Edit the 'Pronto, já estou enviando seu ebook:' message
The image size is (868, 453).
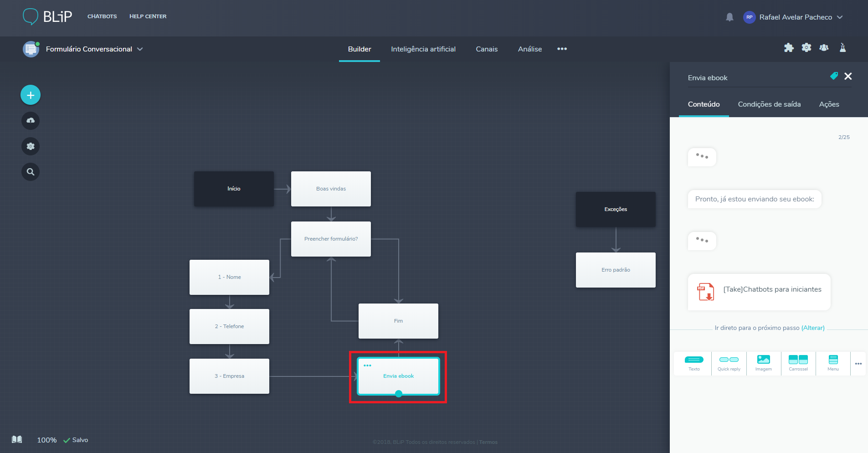pos(755,199)
